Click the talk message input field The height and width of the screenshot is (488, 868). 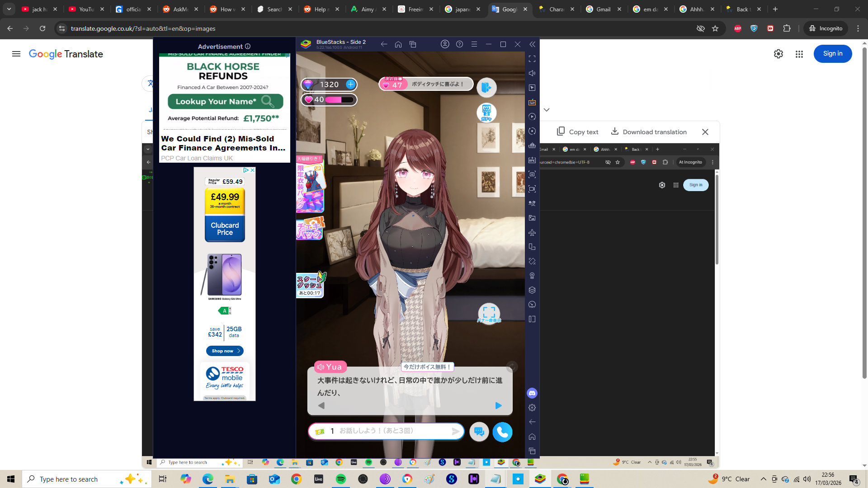pos(386,431)
